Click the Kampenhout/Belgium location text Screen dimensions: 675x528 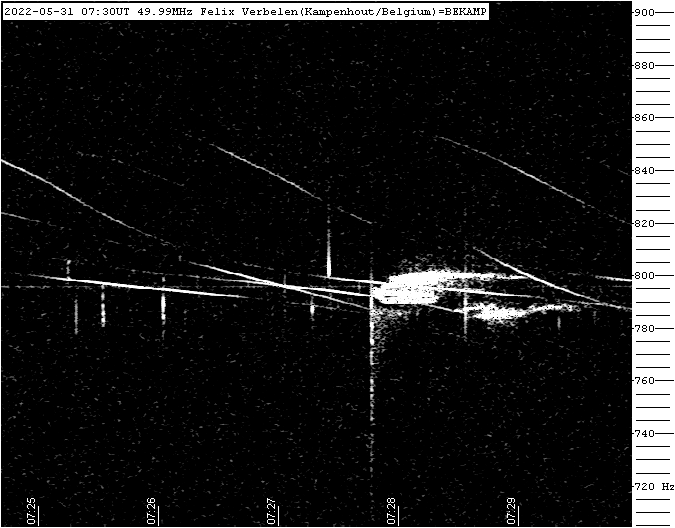(367, 12)
